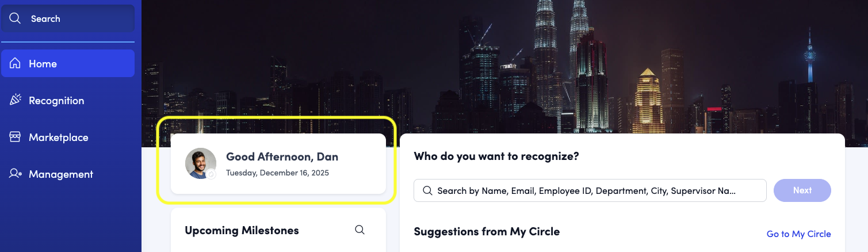Open the search in Upcoming Milestones
Image resolution: width=868 pixels, height=252 pixels.
coord(360,230)
